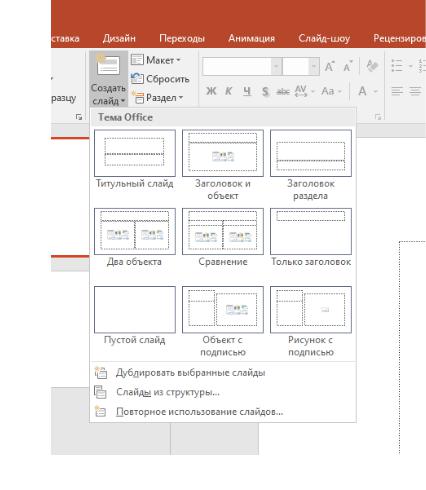Click the Сбросить reset icon

(137, 79)
